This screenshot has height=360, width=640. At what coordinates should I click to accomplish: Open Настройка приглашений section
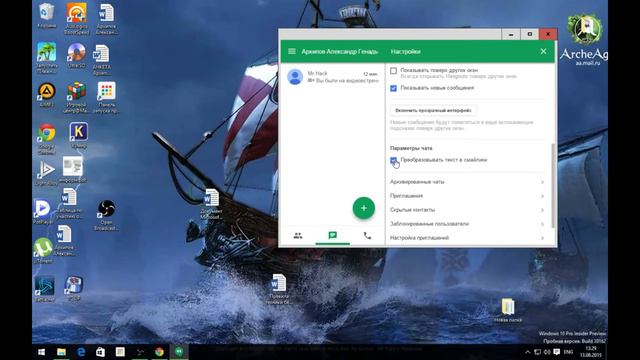point(467,238)
